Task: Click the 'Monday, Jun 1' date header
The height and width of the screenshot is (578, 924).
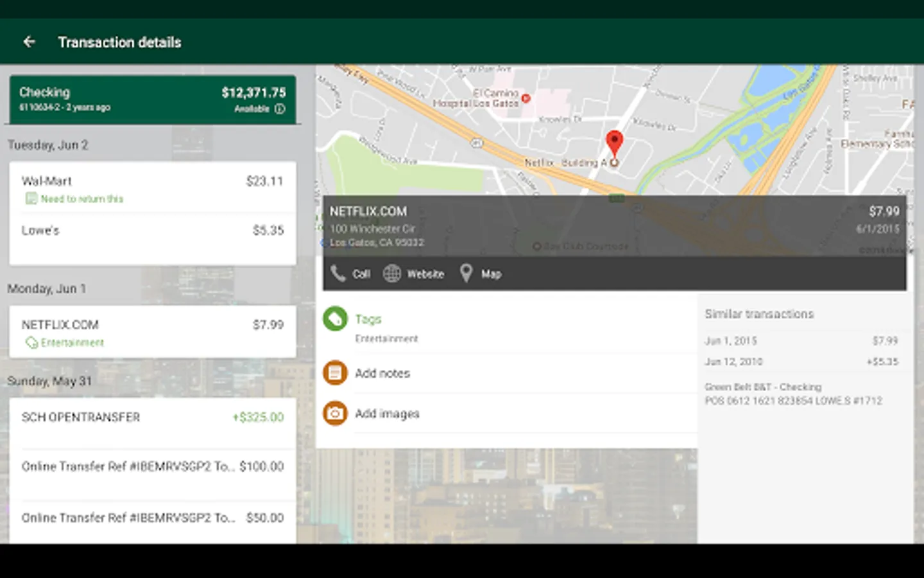Action: pos(47,289)
